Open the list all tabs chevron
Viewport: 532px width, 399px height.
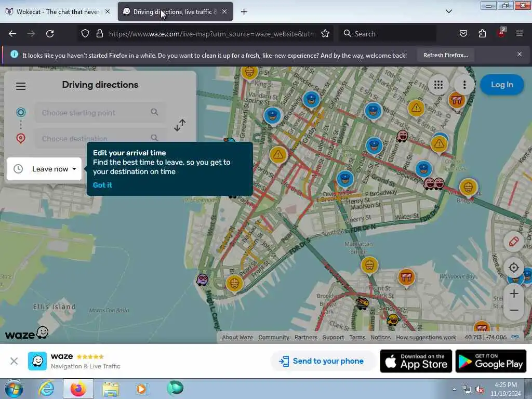448,11
